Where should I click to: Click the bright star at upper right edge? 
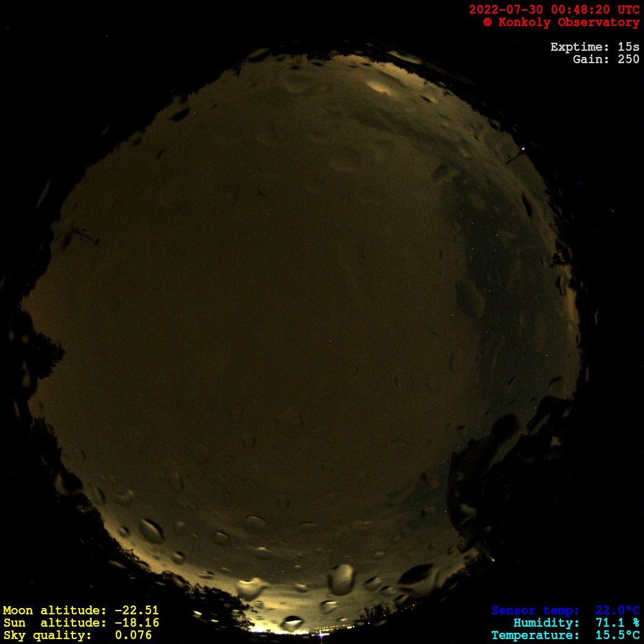coord(524,149)
